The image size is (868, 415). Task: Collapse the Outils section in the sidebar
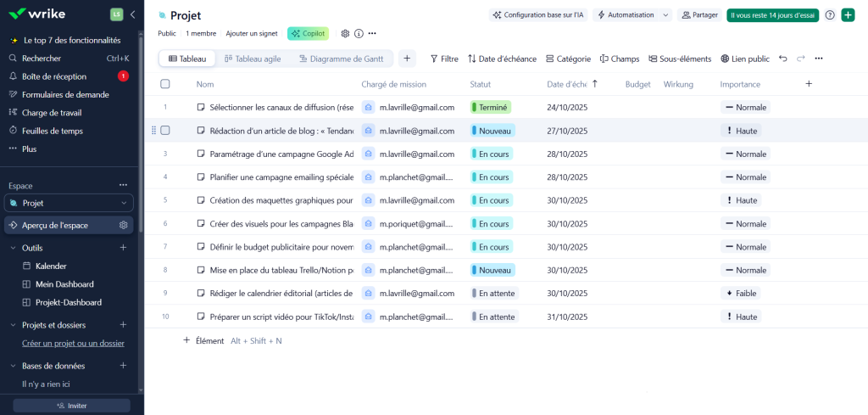pyautogui.click(x=13, y=248)
